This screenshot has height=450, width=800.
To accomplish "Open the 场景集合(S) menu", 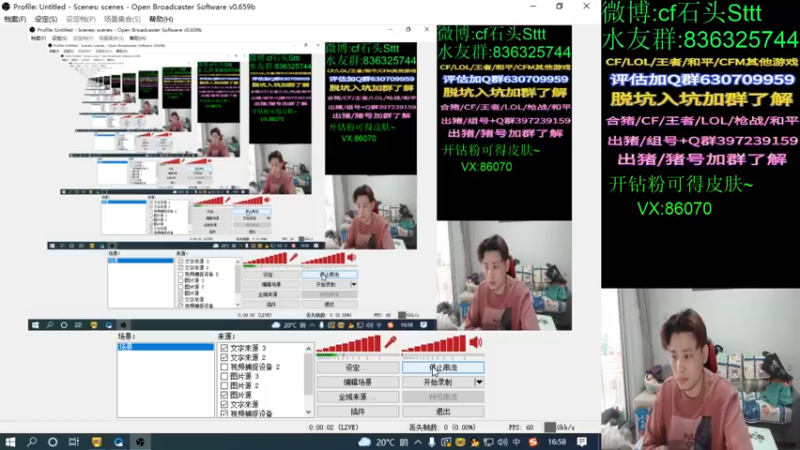I will click(122, 19).
